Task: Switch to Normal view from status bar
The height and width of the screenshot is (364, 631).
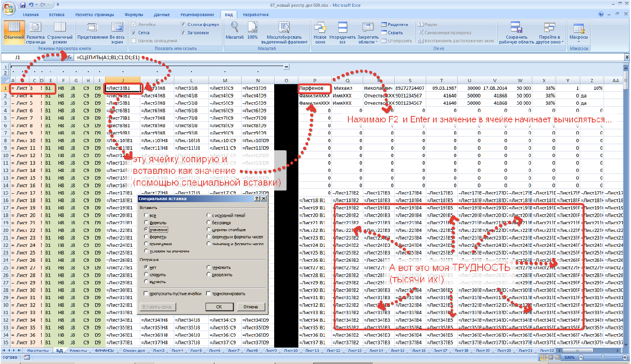Action: pyautogui.click(x=544, y=357)
